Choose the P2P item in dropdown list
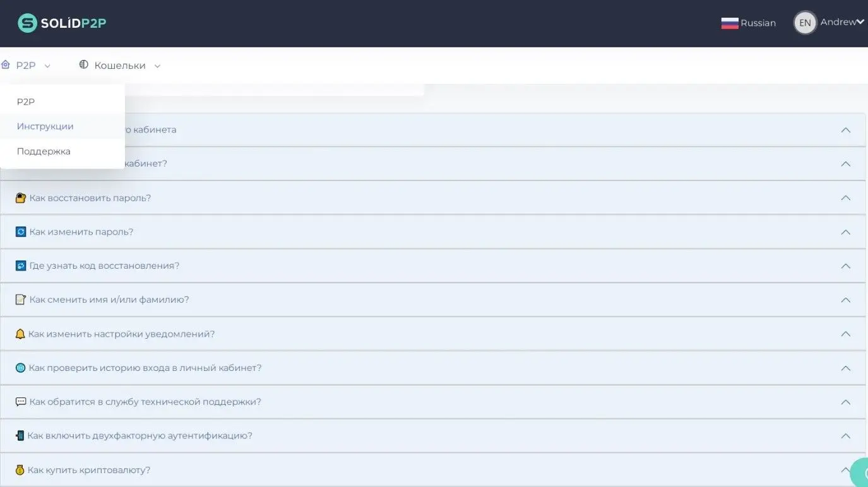 [26, 102]
